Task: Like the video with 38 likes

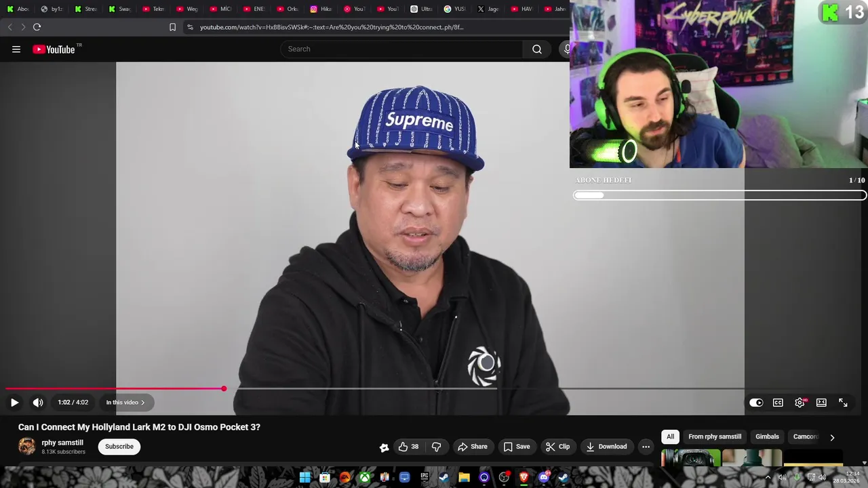Action: click(408, 447)
